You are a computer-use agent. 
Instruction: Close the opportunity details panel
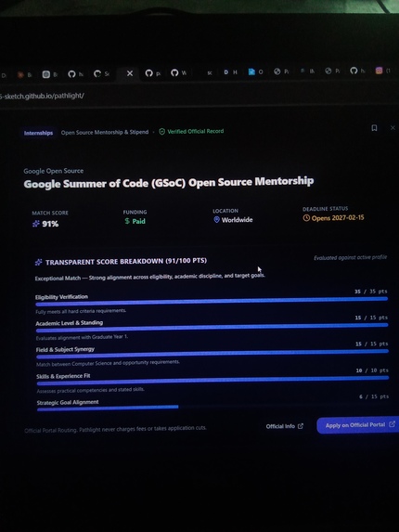coord(393,128)
